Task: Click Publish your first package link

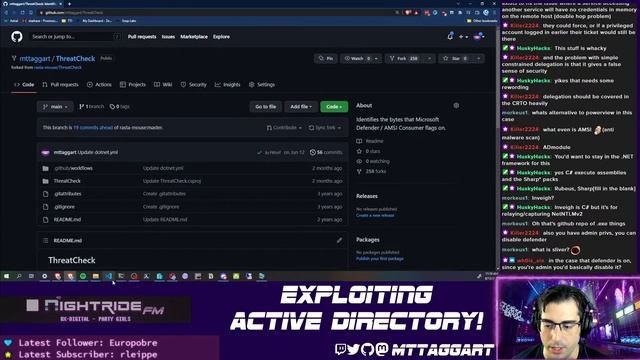Action: [380, 259]
